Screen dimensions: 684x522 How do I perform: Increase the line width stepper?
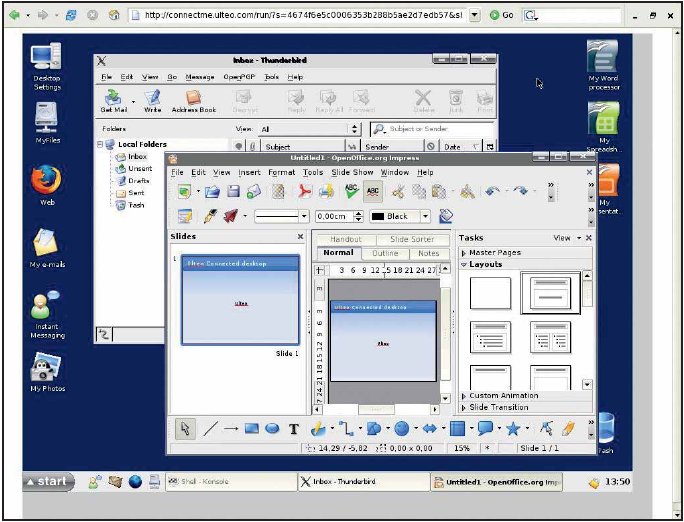(x=359, y=213)
